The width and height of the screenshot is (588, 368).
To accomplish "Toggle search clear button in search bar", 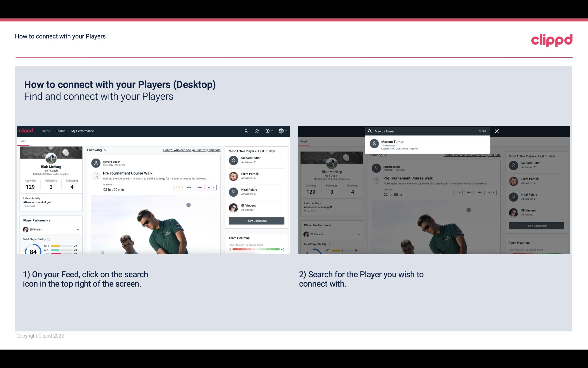I will tap(482, 131).
